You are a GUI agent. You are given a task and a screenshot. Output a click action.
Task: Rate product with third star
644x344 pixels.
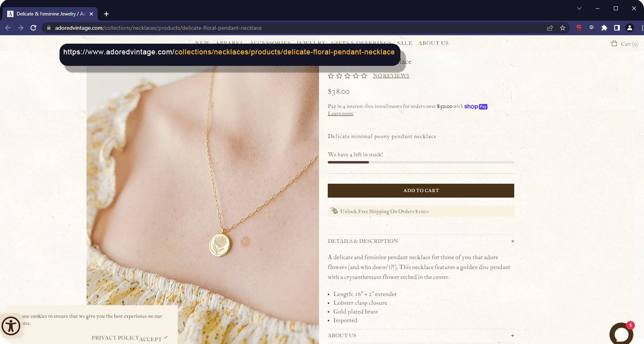(x=348, y=76)
